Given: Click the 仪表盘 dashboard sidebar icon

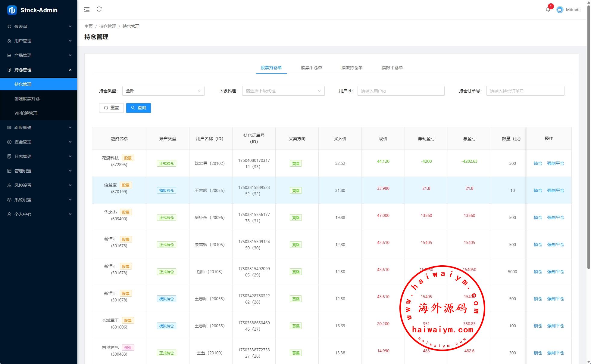Looking at the screenshot, I should point(9,26).
